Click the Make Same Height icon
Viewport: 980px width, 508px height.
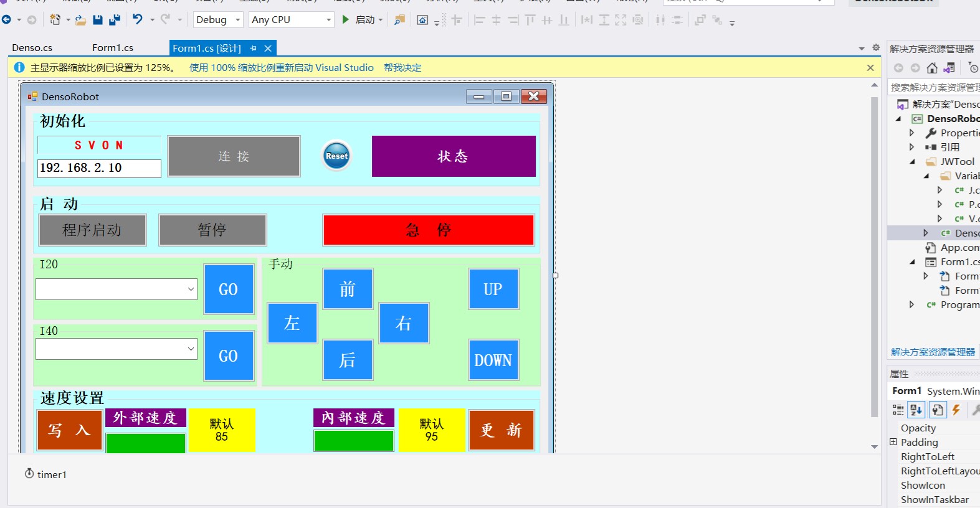pyautogui.click(x=604, y=20)
